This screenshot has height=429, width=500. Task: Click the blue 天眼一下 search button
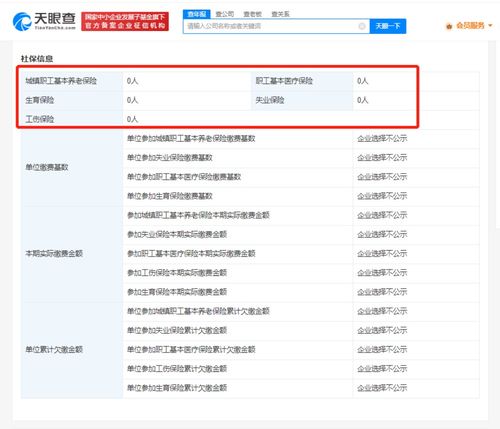pyautogui.click(x=388, y=26)
